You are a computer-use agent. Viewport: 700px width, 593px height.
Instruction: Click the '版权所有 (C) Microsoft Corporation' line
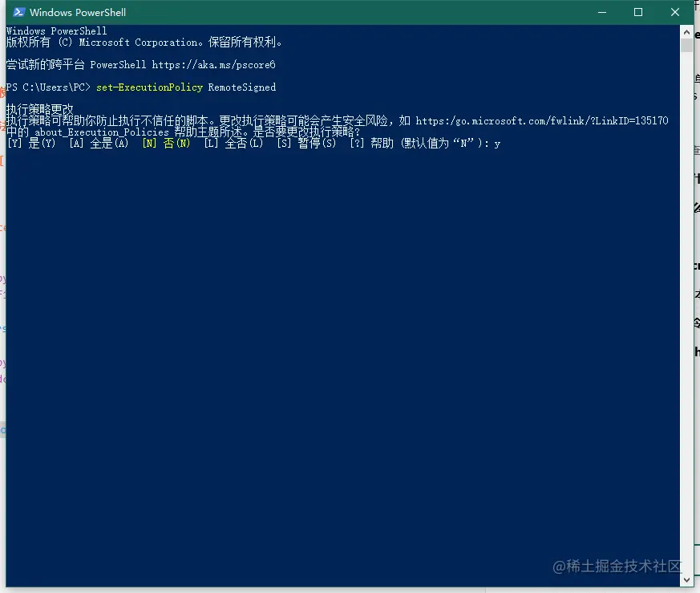coord(144,42)
